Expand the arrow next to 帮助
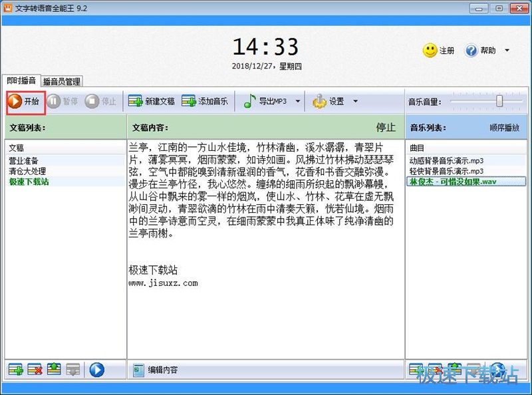 pyautogui.click(x=507, y=51)
